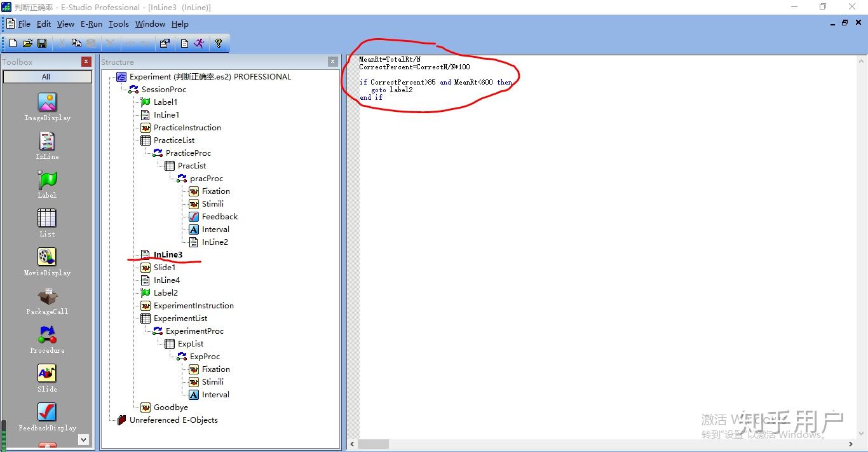Select the ImageDisplay object in Toolbox
Image resolution: width=868 pixels, height=452 pixels.
47,107
